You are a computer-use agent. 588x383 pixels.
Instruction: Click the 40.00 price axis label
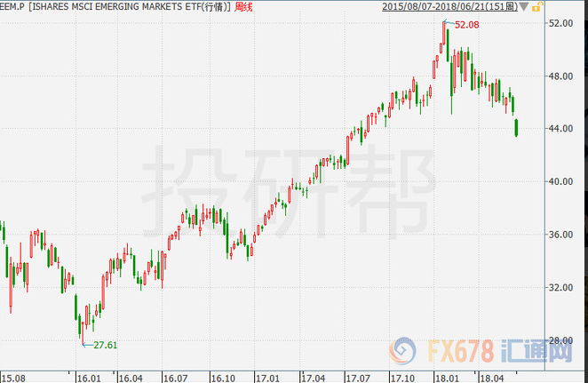(x=561, y=181)
